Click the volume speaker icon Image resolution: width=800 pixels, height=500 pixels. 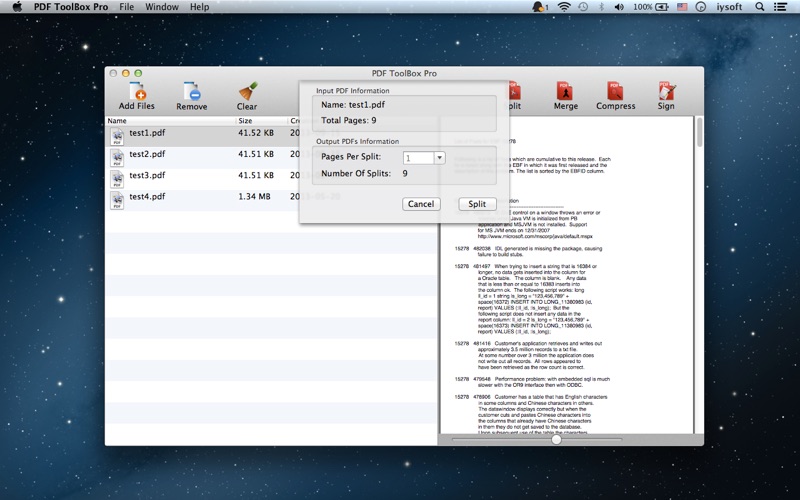(619, 7)
